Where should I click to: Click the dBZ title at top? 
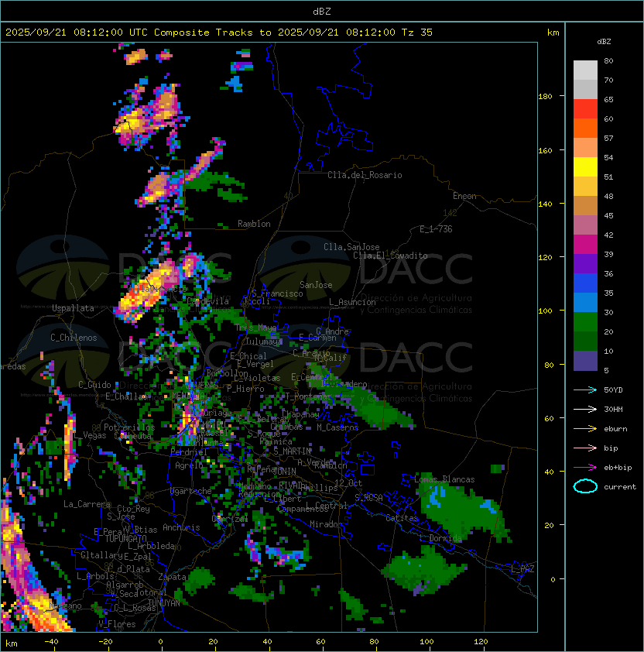(322, 11)
